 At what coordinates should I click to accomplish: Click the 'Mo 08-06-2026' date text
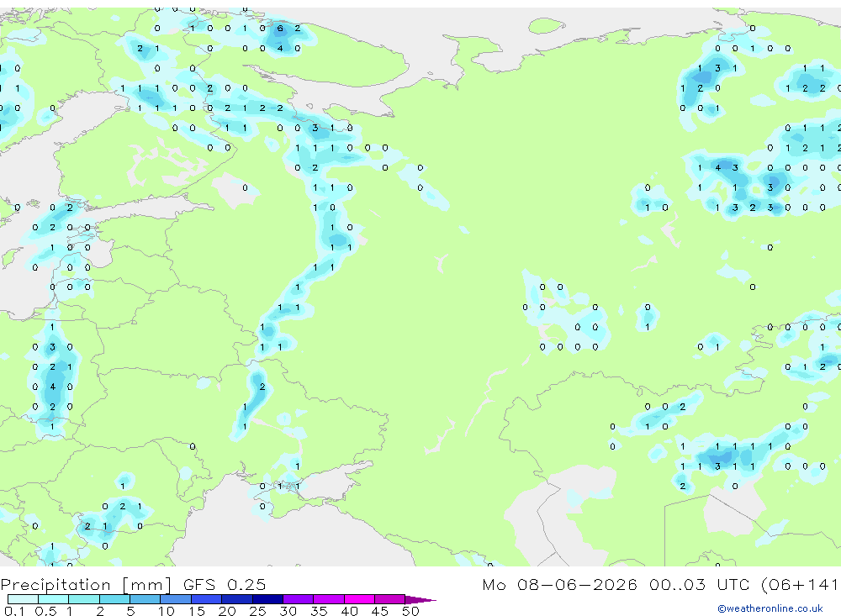(x=559, y=585)
